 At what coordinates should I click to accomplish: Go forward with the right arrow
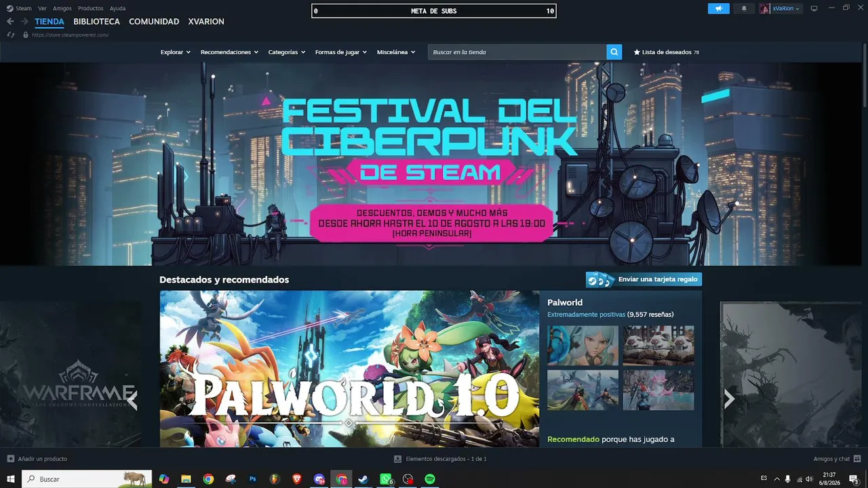24,22
